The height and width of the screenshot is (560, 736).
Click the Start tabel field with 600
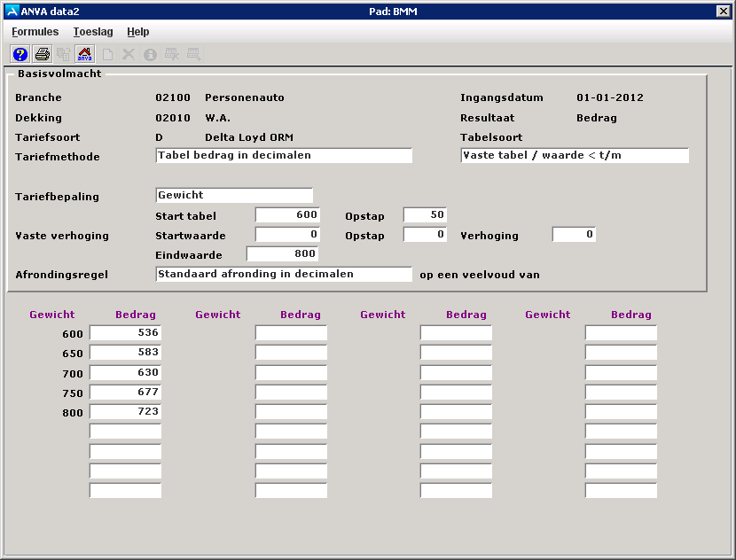(x=286, y=215)
